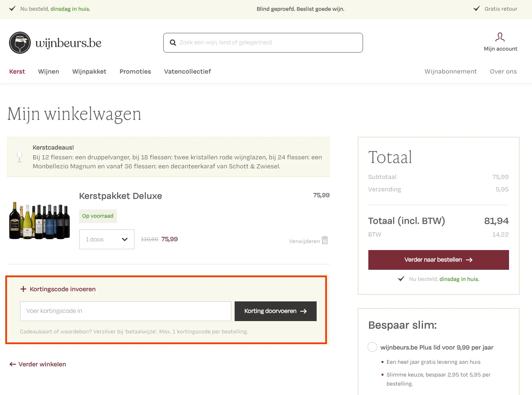Click the arrow icon on Verder naar bestellen
Viewport: 532px width, 395px height.
469,260
